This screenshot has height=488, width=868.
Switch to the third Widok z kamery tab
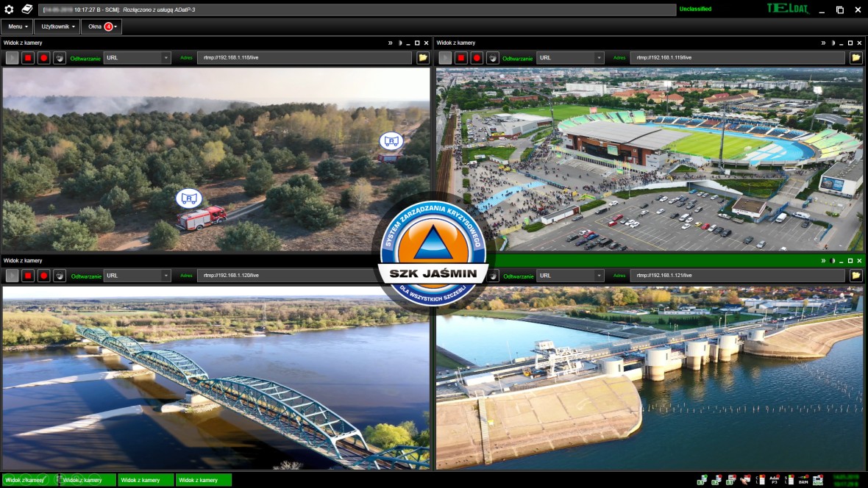(145, 480)
